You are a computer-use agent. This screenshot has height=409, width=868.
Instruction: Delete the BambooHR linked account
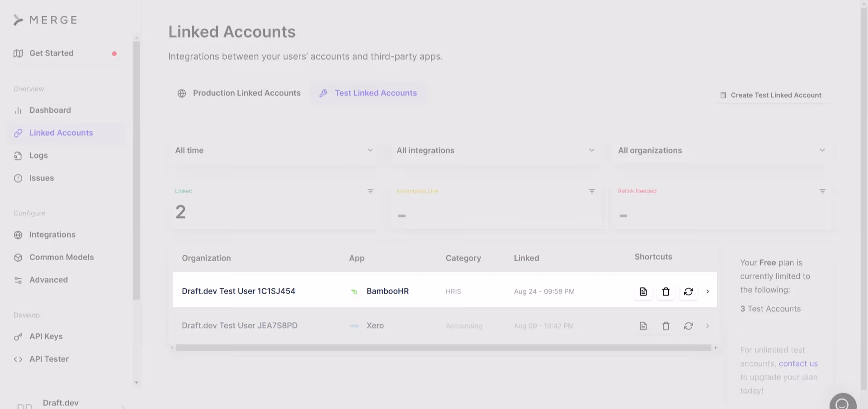pyautogui.click(x=666, y=292)
